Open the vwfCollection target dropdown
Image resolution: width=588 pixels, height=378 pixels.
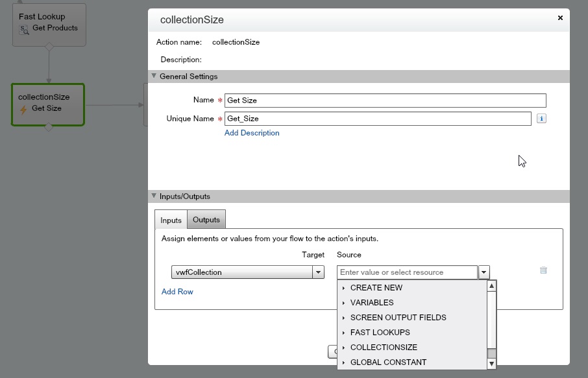point(318,272)
